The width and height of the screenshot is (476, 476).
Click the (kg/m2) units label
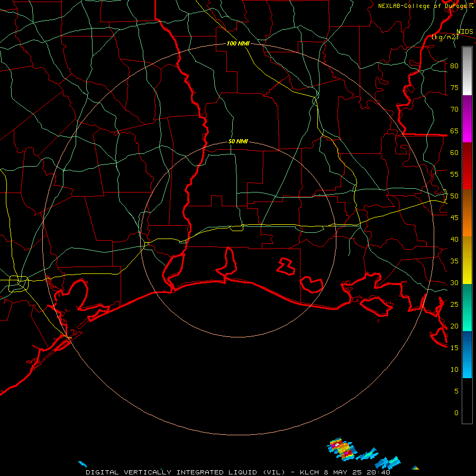click(x=445, y=37)
